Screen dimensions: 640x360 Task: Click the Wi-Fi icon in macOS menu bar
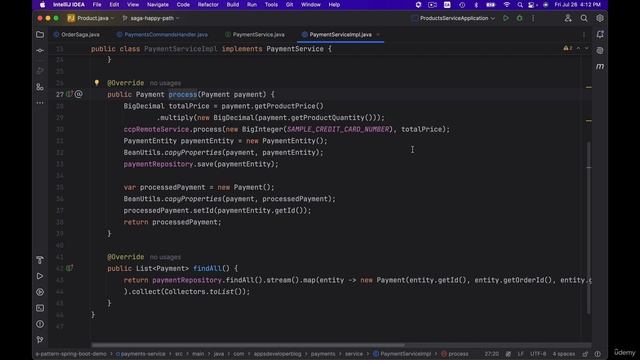pos(507,5)
